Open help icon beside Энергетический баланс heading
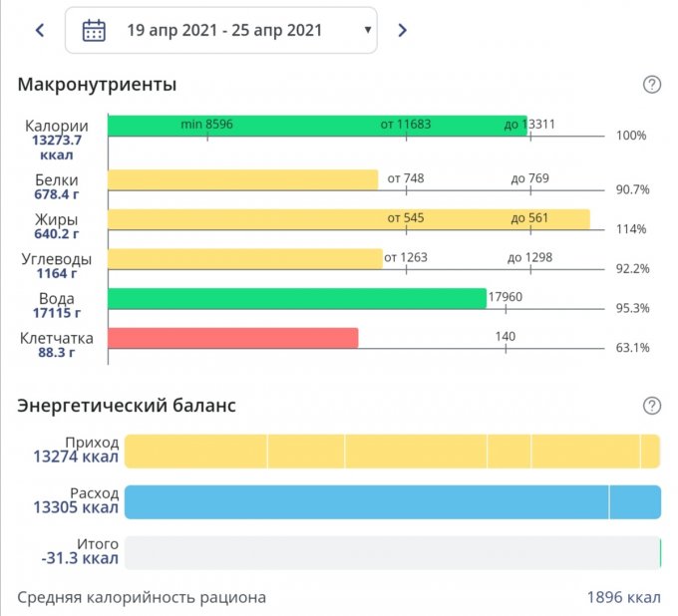This screenshot has height=616, width=678. pos(652,406)
